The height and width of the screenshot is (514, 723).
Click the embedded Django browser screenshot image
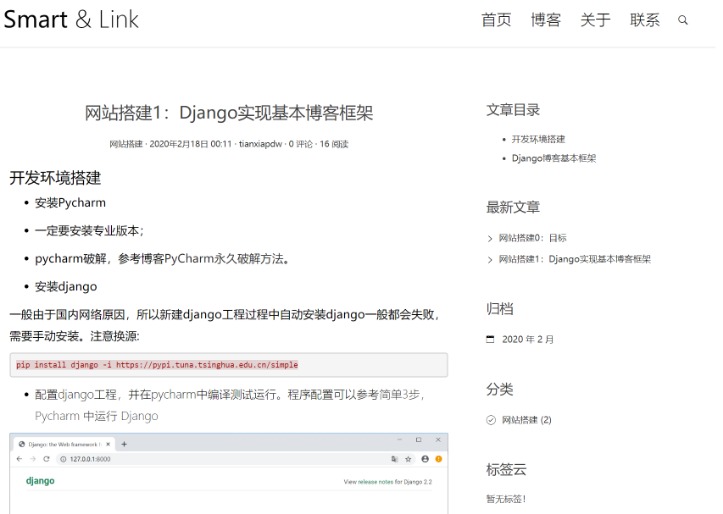229,473
